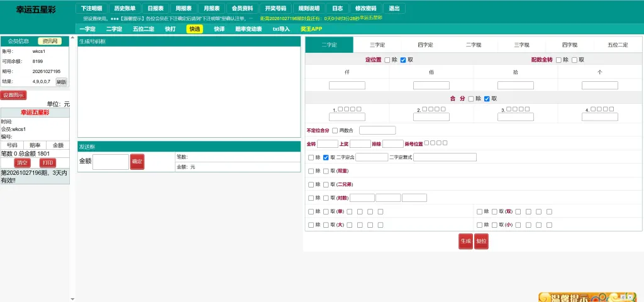Viewport: 644px width, 302px height.
Task: Select 二字现 tab
Action: [x=474, y=45]
